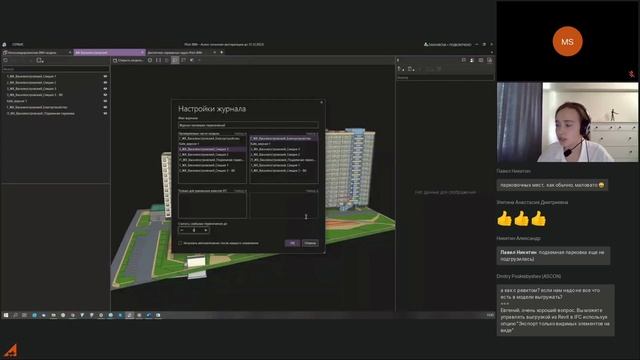Select Подземная парковка row in the model panel
This screenshot has height=360, width=640.
click(56, 113)
